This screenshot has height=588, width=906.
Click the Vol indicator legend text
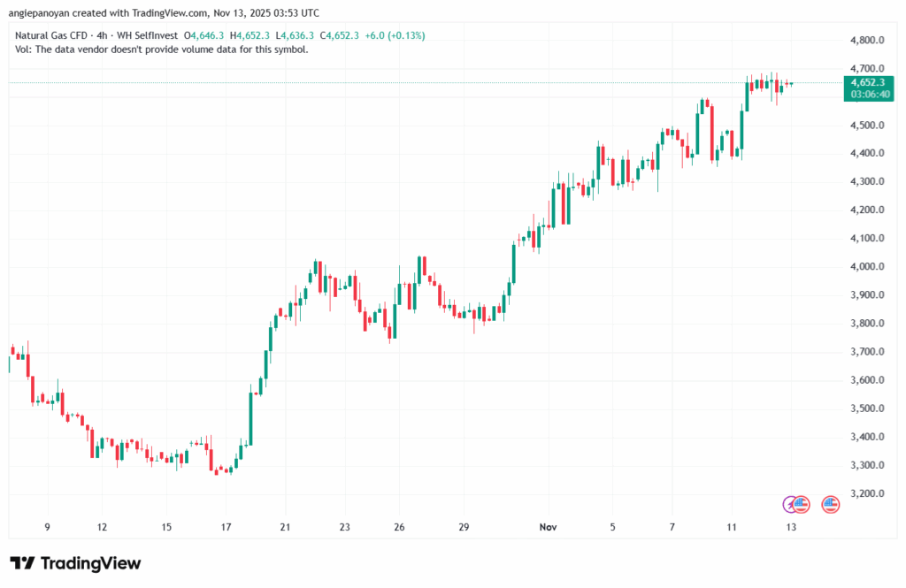click(x=162, y=50)
